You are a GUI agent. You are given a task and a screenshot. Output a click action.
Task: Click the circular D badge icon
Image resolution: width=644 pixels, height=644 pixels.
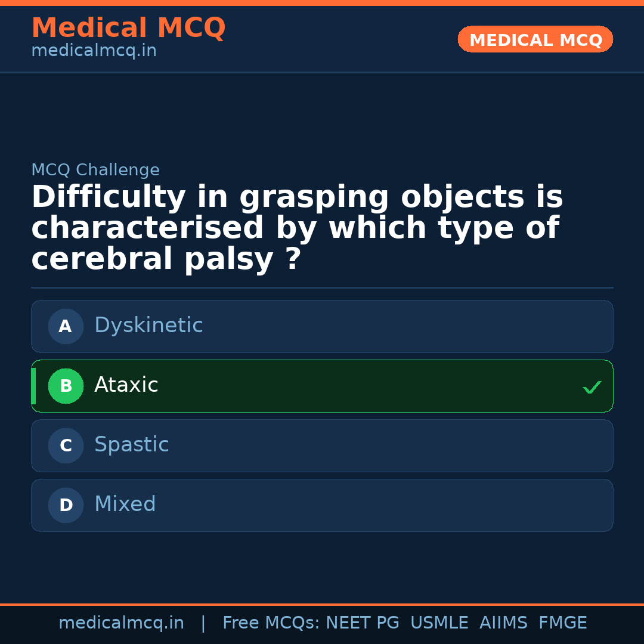(66, 504)
